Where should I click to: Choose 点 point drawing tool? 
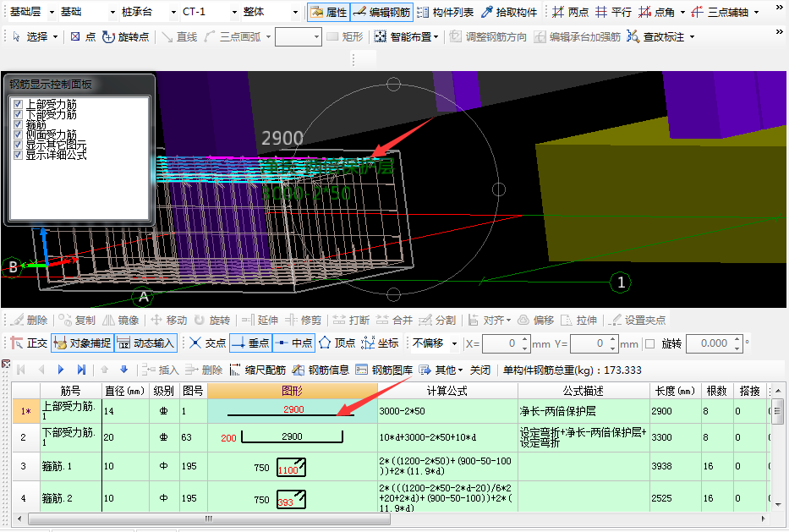tap(83, 36)
